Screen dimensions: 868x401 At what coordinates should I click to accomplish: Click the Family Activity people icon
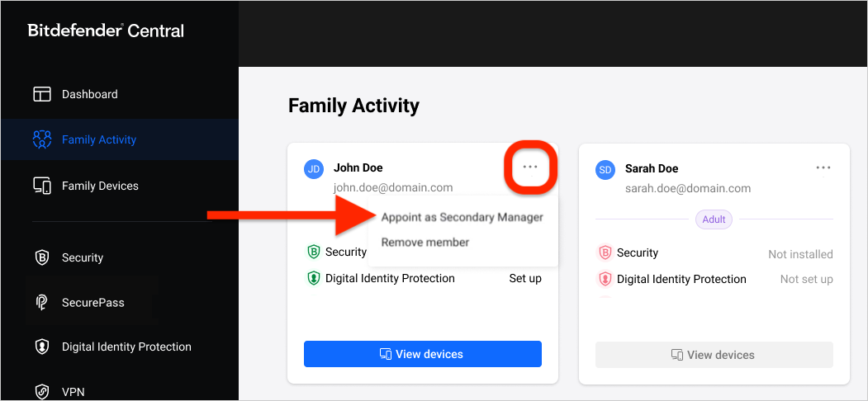(x=42, y=139)
